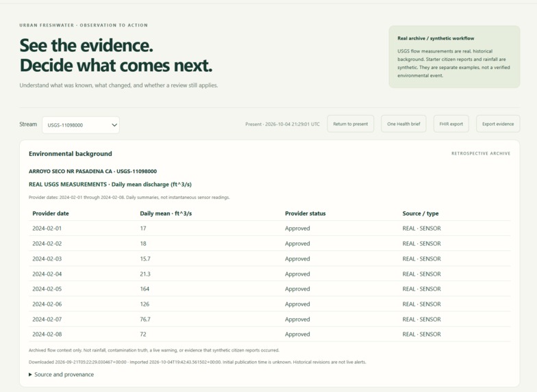This screenshot has height=392, width=537.
Task: Click the Real archive / synthetic workflow heading
Action: tap(436, 38)
